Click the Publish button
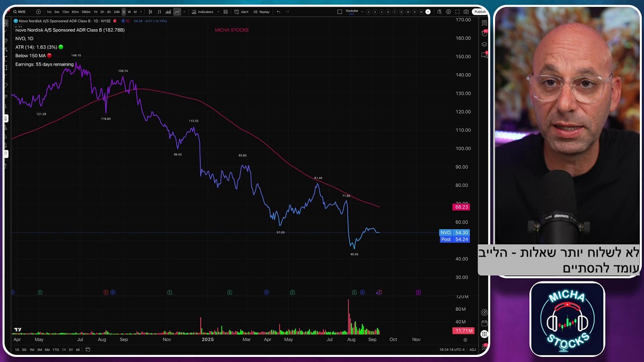 click(x=479, y=12)
